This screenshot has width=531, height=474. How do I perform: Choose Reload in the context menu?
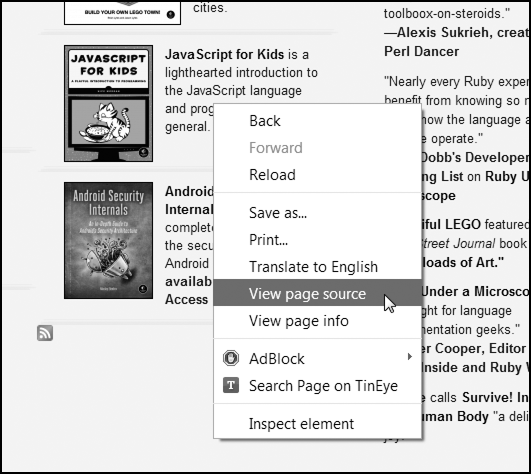pyautogui.click(x=318, y=175)
